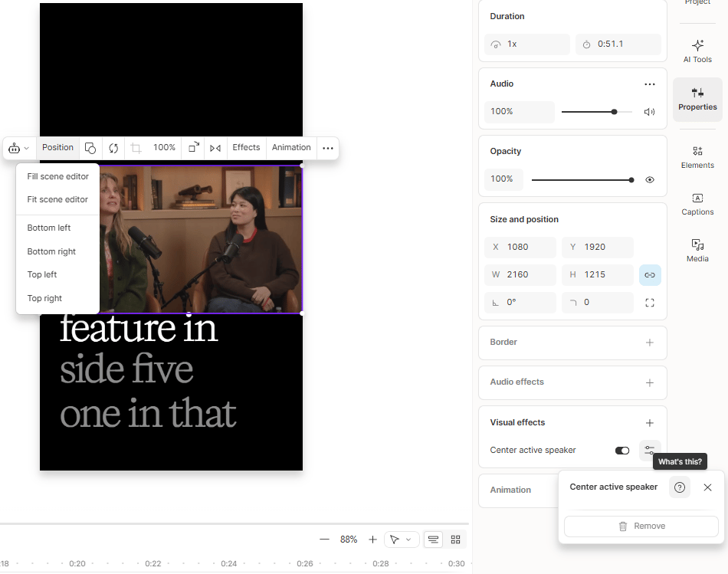Switch to timeline view icon
The image size is (728, 574).
tap(433, 540)
